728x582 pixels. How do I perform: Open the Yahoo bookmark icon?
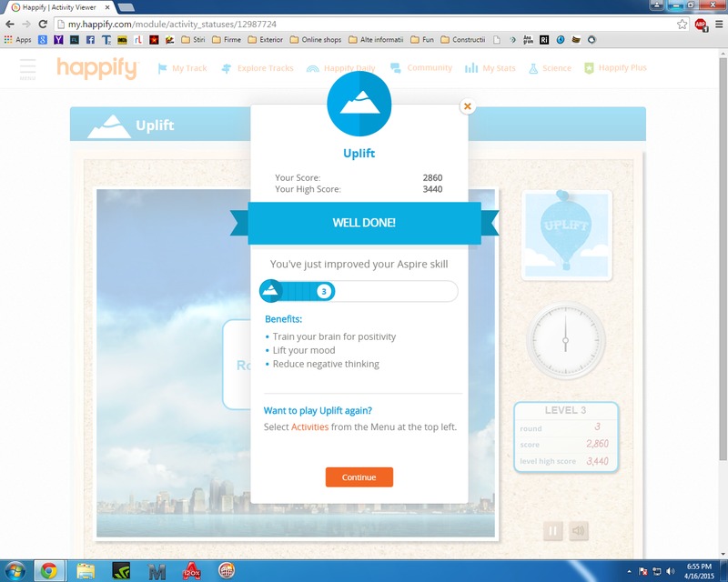click(x=58, y=40)
